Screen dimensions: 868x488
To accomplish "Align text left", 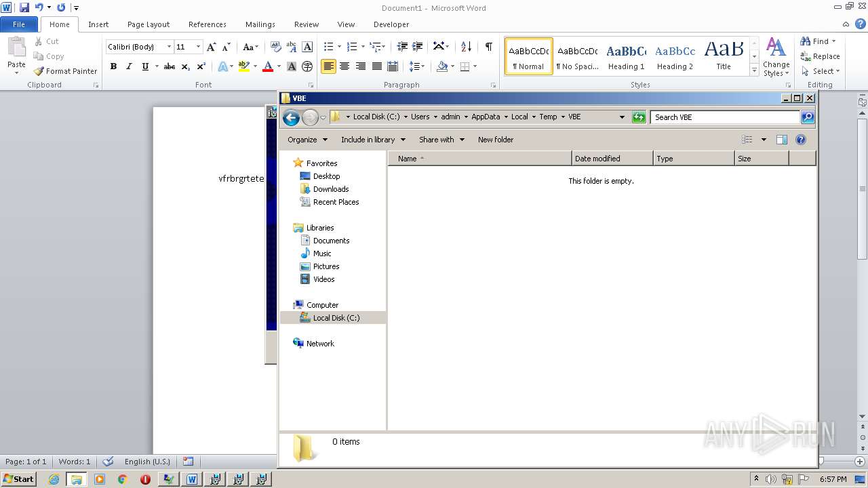I will point(328,66).
